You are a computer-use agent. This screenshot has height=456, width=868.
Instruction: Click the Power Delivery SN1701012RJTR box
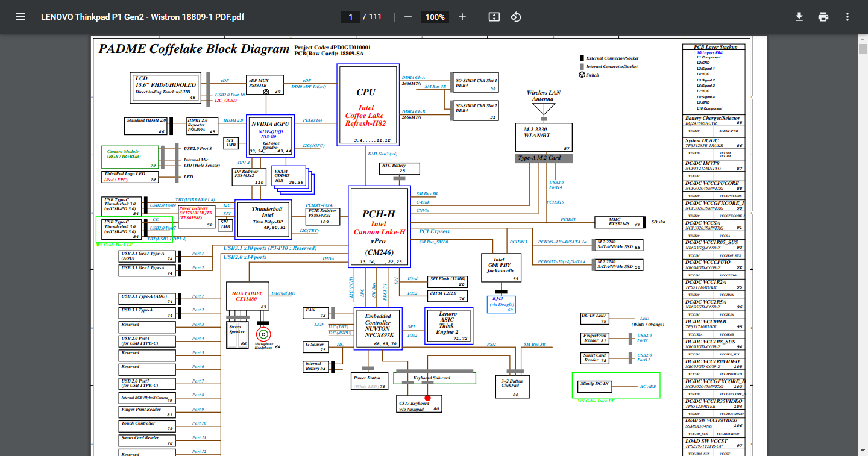click(197, 217)
